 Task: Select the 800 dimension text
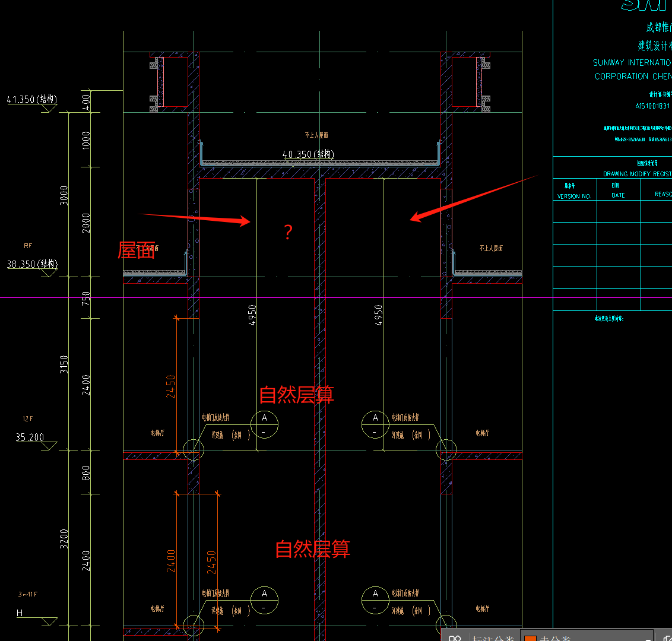(x=86, y=473)
